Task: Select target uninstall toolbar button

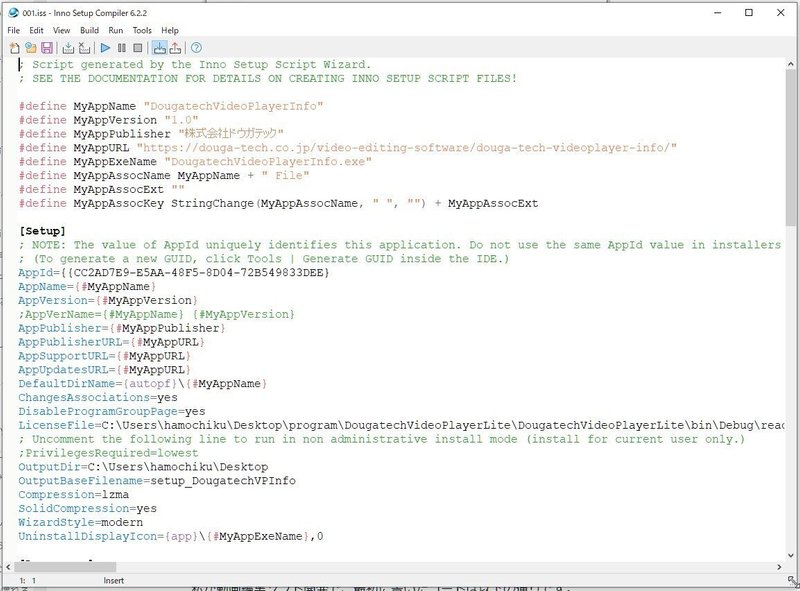Action: click(x=175, y=48)
